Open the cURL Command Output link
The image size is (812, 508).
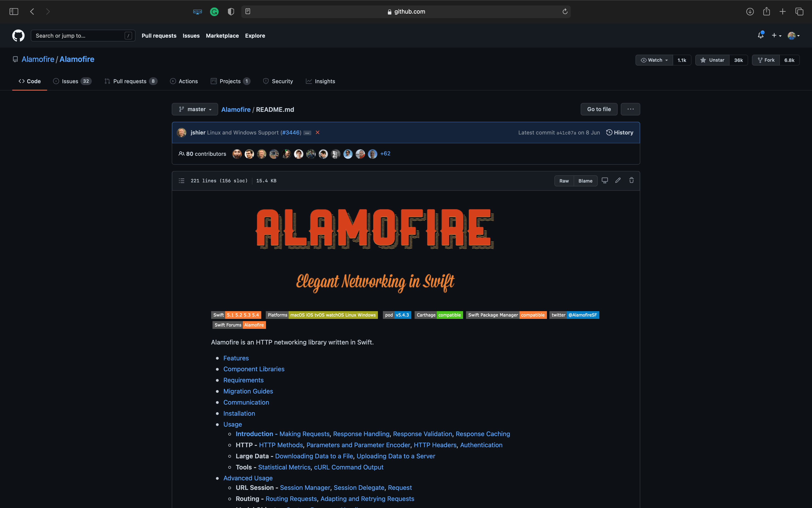click(349, 467)
